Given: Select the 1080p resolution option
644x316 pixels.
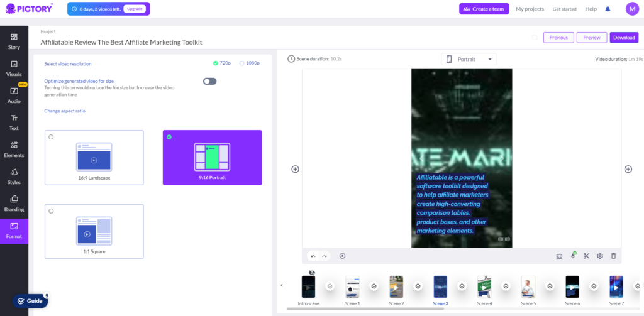Looking at the screenshot, I should pyautogui.click(x=250, y=63).
